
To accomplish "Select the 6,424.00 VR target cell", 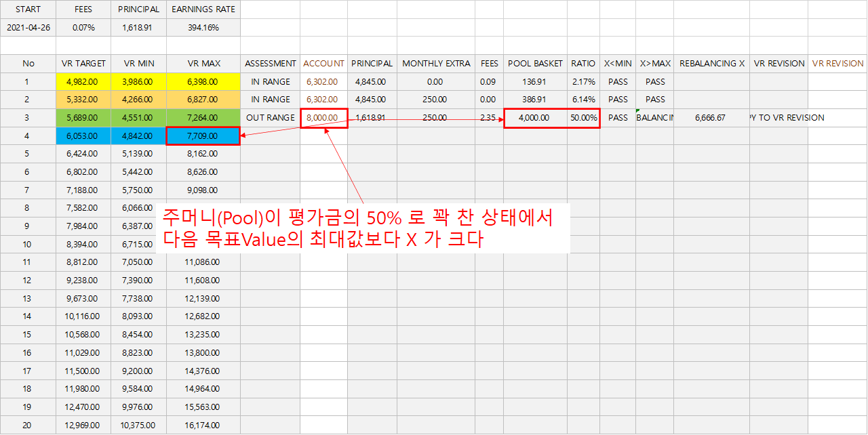I will (83, 154).
